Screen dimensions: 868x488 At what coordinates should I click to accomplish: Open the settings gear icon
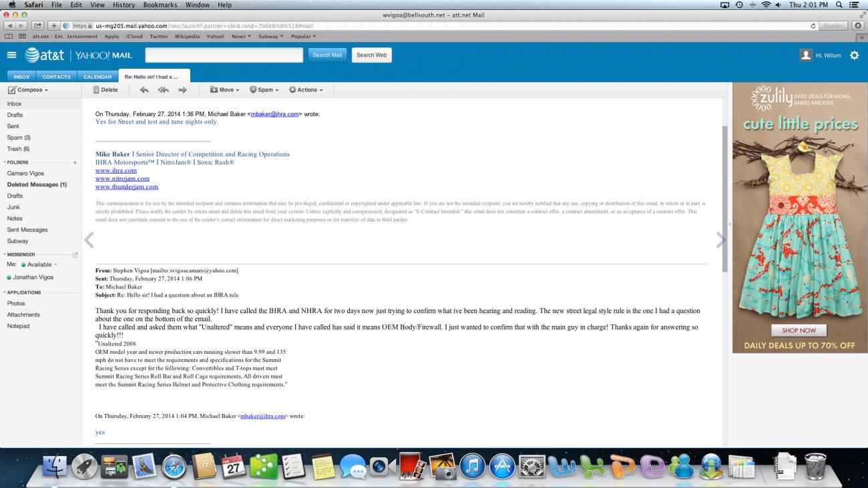[854, 55]
